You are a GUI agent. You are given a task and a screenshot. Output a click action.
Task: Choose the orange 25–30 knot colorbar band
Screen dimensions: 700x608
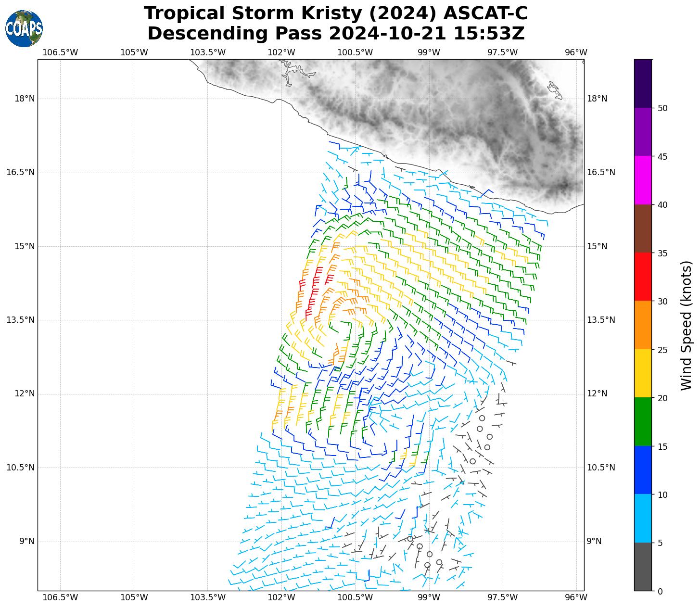[x=643, y=325]
